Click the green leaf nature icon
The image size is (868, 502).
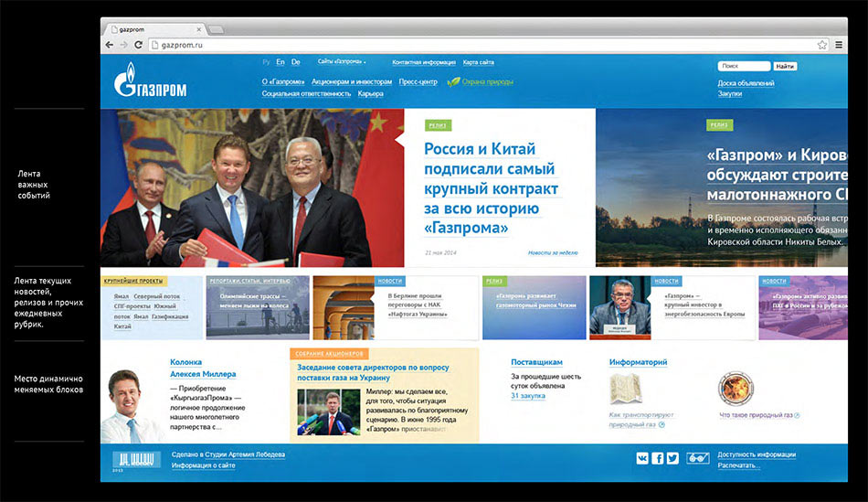453,82
